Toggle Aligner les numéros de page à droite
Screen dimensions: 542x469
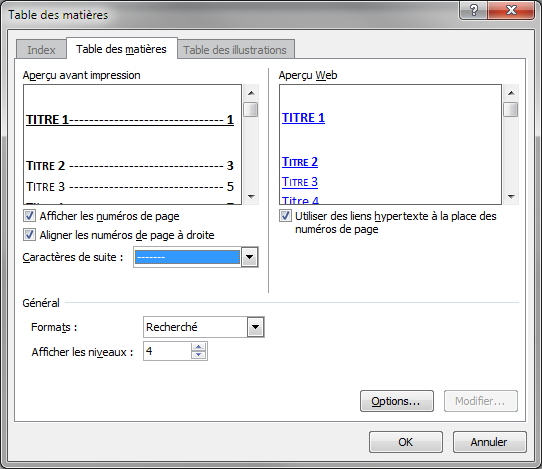click(x=29, y=235)
